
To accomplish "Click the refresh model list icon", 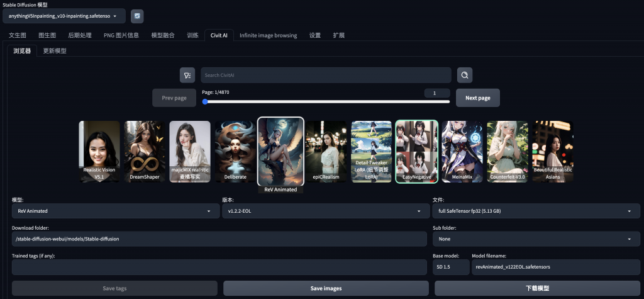I will [137, 16].
